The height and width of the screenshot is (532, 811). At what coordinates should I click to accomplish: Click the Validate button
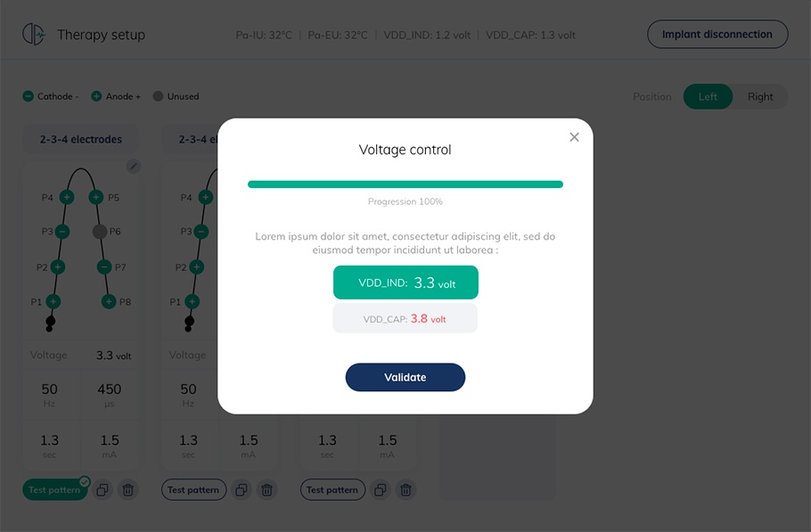pyautogui.click(x=405, y=378)
